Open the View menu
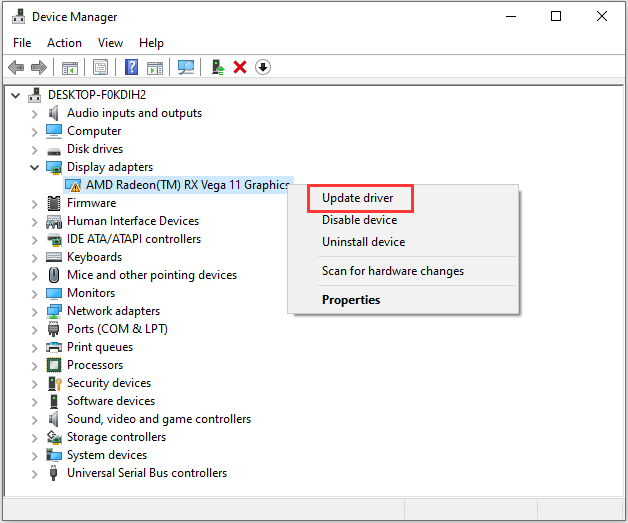628x523 pixels. 110,43
